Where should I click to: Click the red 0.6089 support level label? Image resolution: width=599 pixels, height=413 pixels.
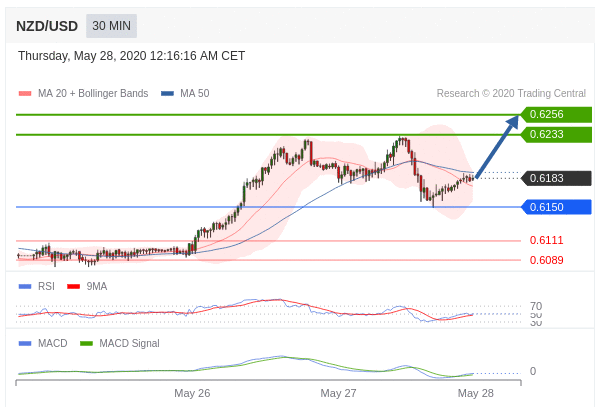click(546, 260)
